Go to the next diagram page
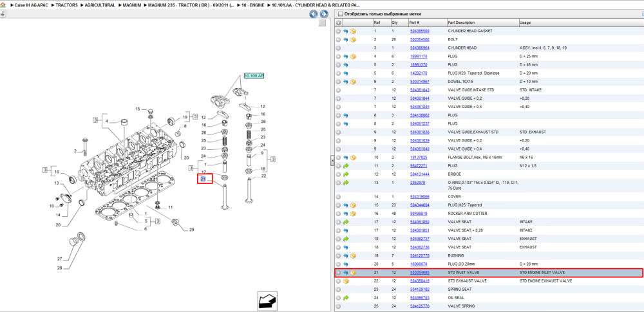This screenshot has width=644, height=312. (x=323, y=14)
